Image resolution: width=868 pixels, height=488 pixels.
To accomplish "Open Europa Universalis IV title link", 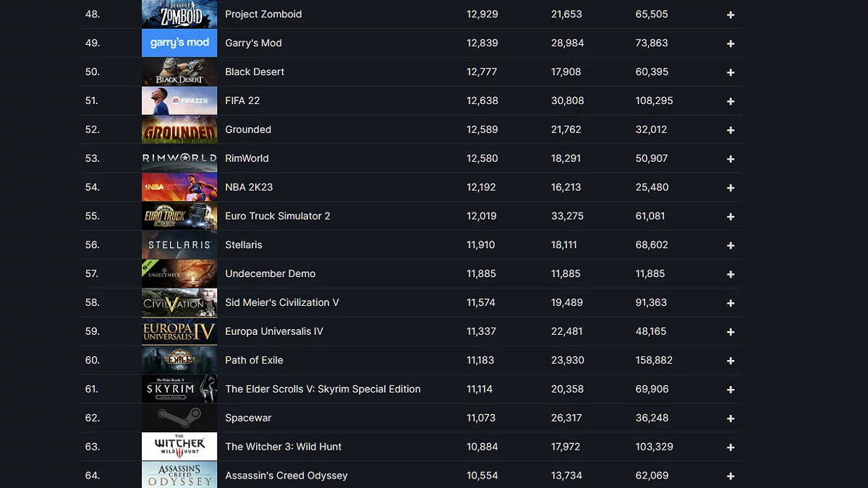I will [274, 332].
